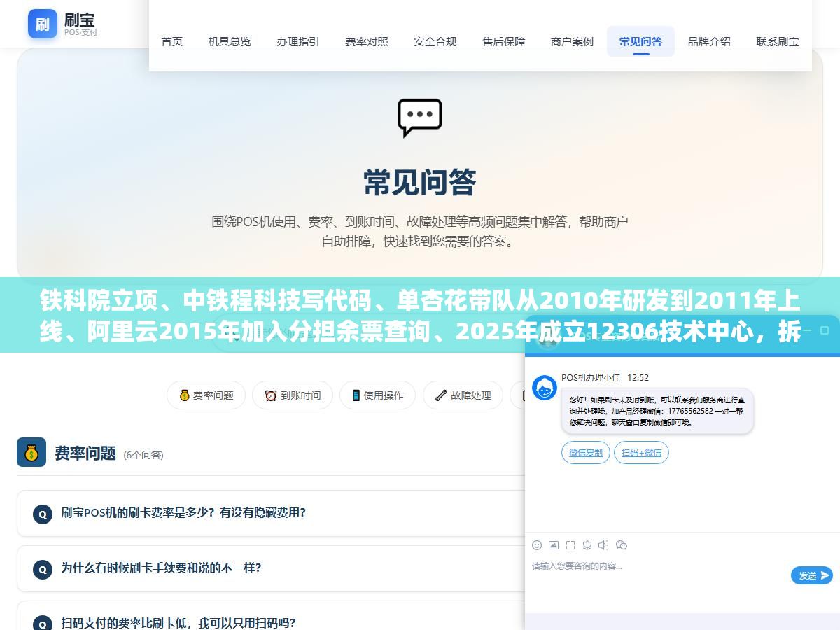This screenshot has height=630, width=840.
Task: Open the 商户案例 nav item
Action: 573,41
